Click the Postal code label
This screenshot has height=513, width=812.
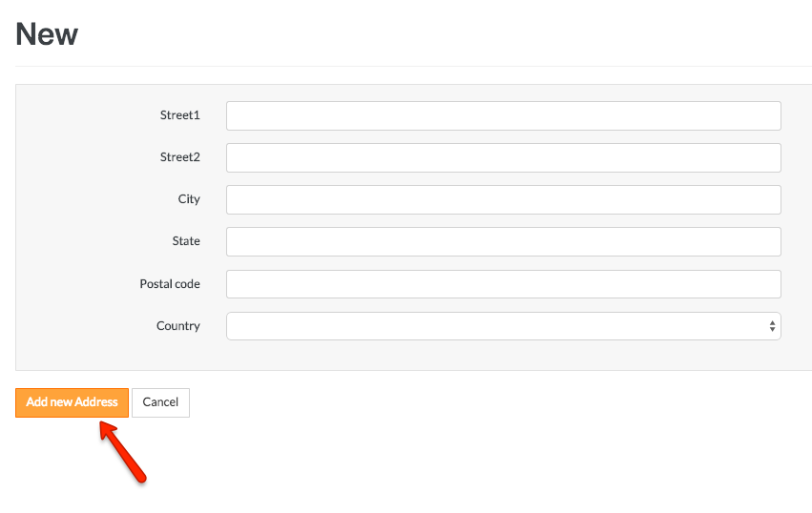[x=170, y=284]
